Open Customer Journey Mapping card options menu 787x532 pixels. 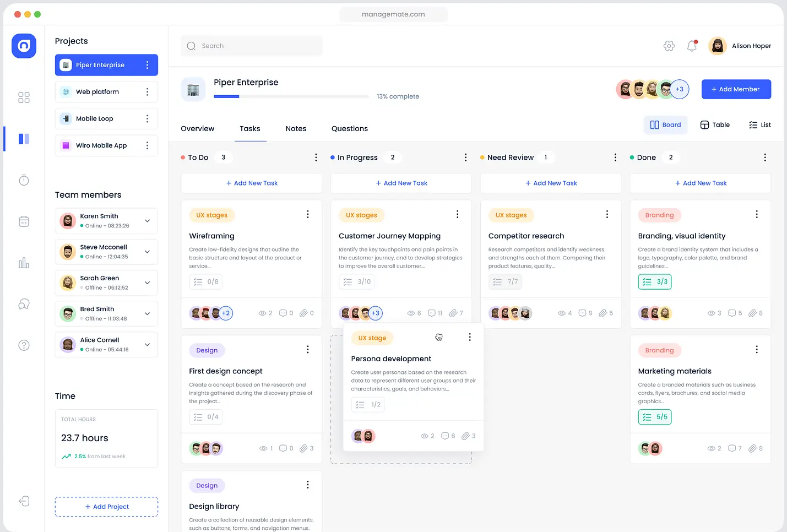(458, 214)
